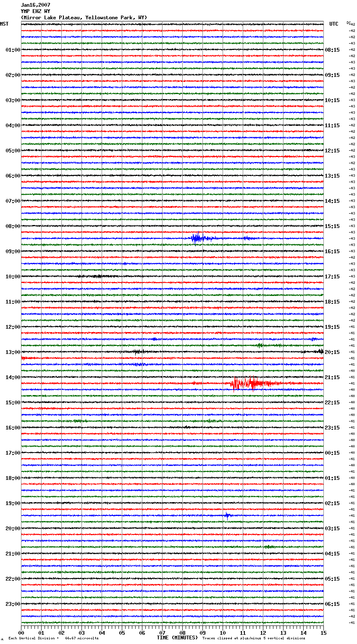This screenshot has height=644, width=357.
Task: Select the 22:00 MST row label
Action: [13, 579]
